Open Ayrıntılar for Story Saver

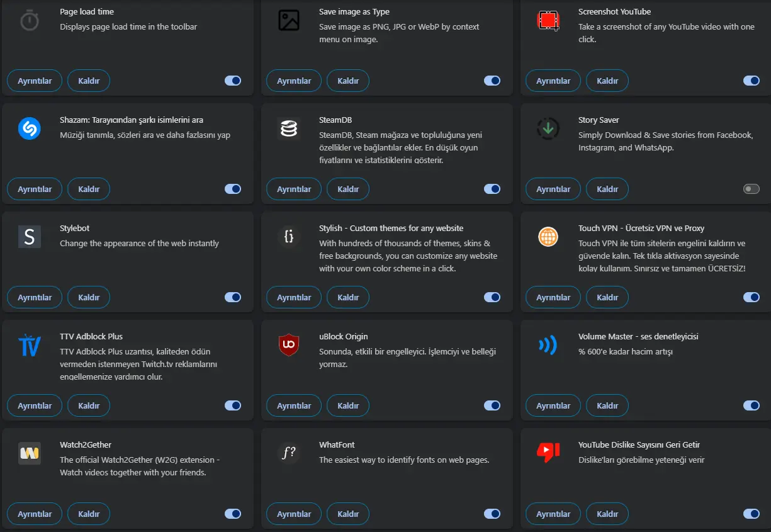click(553, 189)
